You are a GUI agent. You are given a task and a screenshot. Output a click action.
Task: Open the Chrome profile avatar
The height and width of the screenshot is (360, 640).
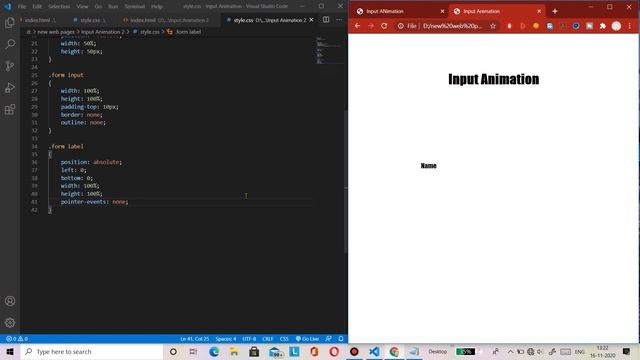coord(616,26)
